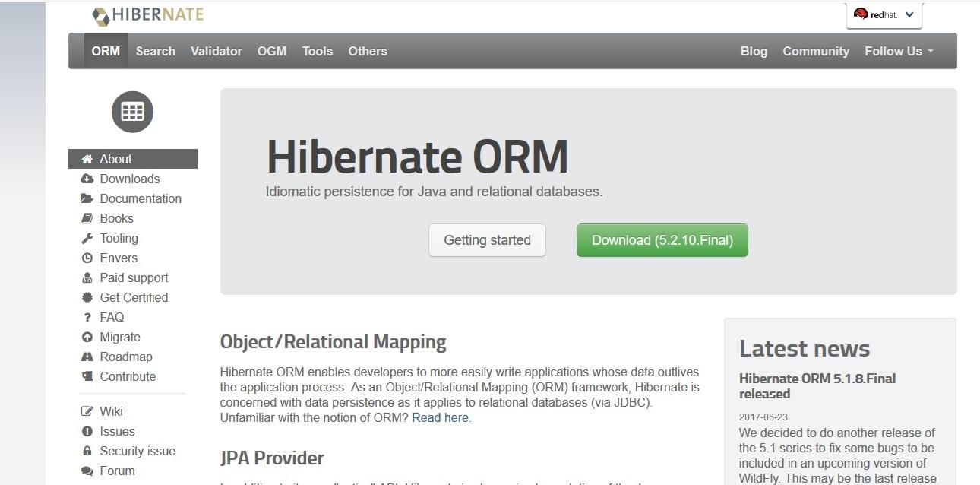The height and width of the screenshot is (485, 980).
Task: Click the home icon beside About
Action: tap(87, 159)
